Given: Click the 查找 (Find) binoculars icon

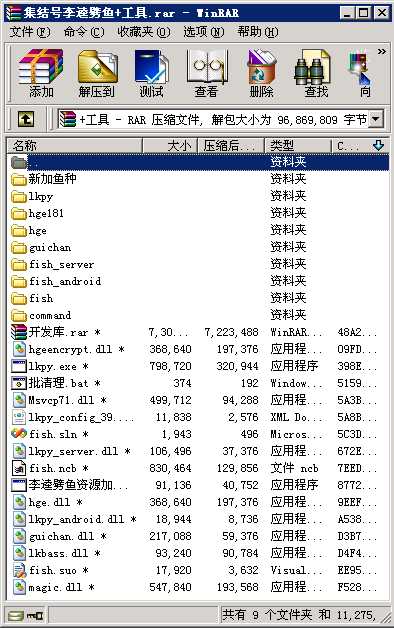Looking at the screenshot, I should click(316, 73).
